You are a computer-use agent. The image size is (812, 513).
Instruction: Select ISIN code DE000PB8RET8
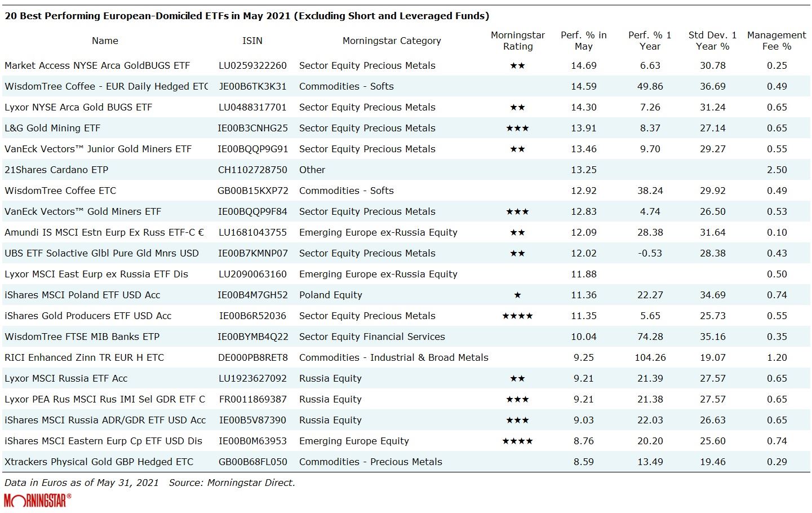tap(252, 357)
